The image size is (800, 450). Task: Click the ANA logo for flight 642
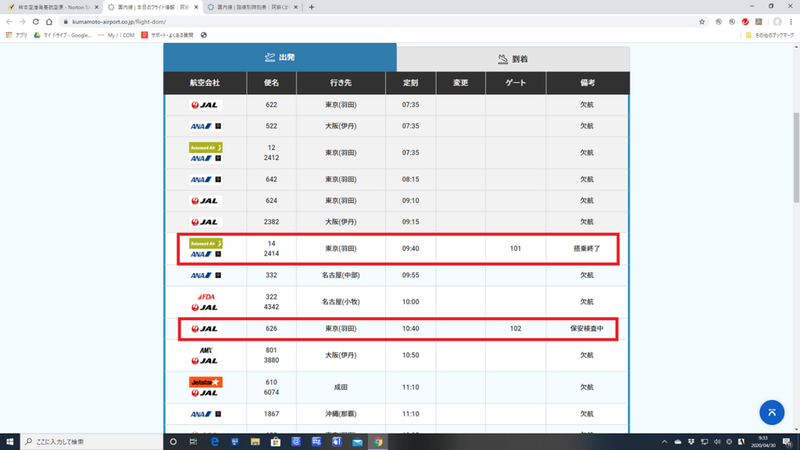pos(205,180)
